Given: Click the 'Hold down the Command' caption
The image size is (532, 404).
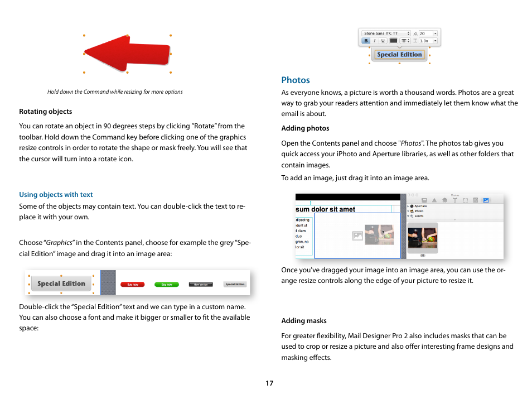Looking at the screenshot, I should pos(115,92).
